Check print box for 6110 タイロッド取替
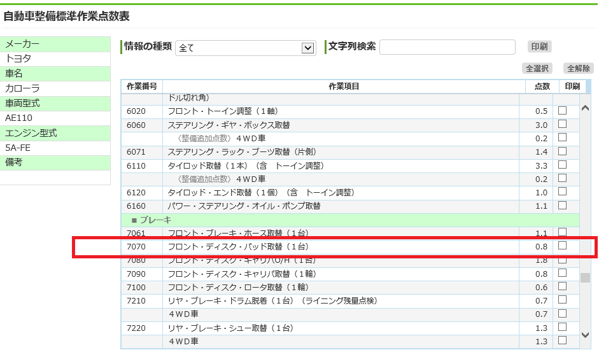 (562, 165)
